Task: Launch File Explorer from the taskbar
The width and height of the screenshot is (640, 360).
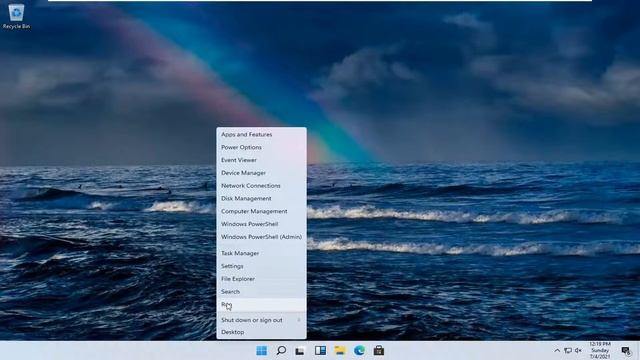Action: click(340, 351)
